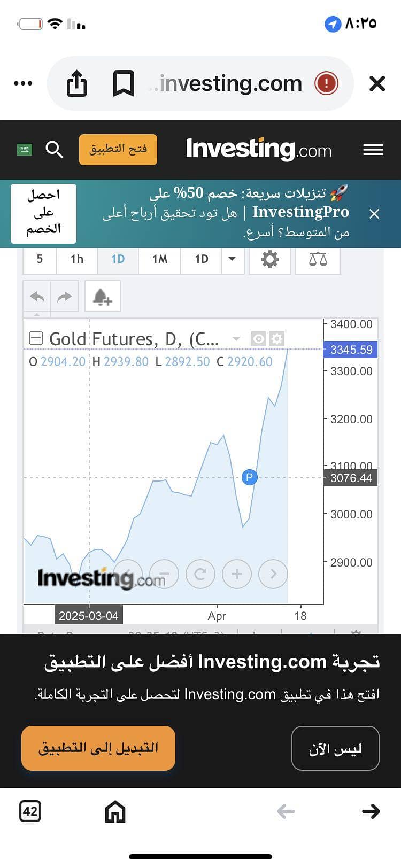Tap the browser share icon
The height and width of the screenshot is (868, 401).
[x=76, y=83]
